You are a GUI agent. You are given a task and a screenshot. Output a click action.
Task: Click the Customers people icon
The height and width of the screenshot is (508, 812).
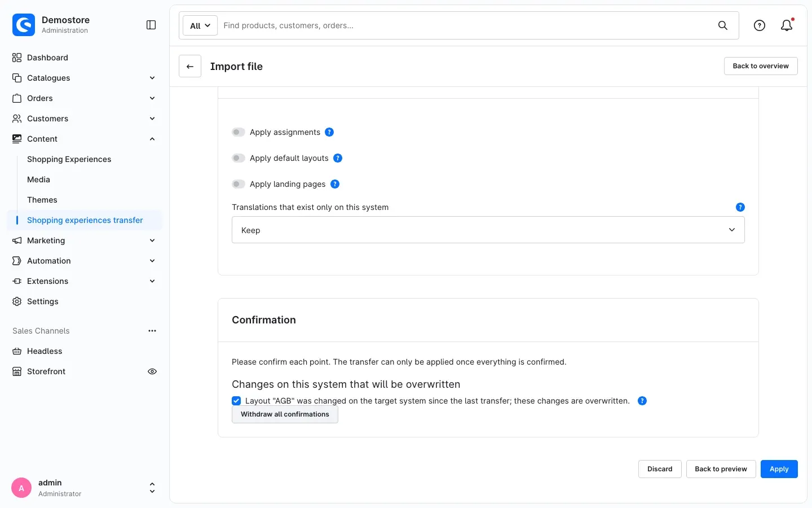(x=17, y=119)
